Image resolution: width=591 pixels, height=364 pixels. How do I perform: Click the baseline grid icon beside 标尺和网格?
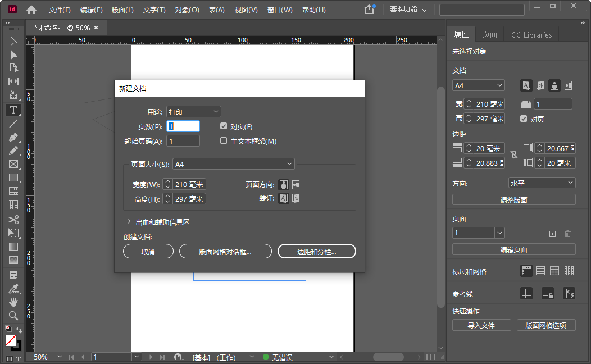[540, 270]
